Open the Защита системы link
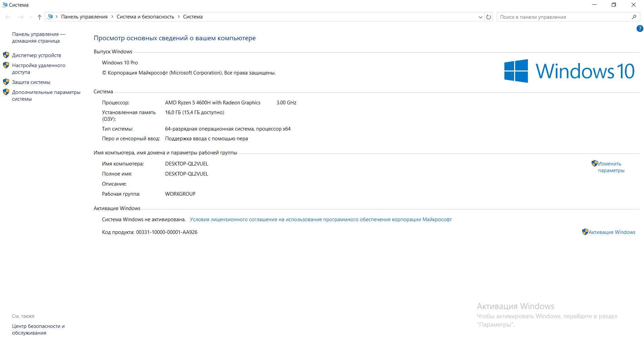The image size is (644, 344). point(31,82)
